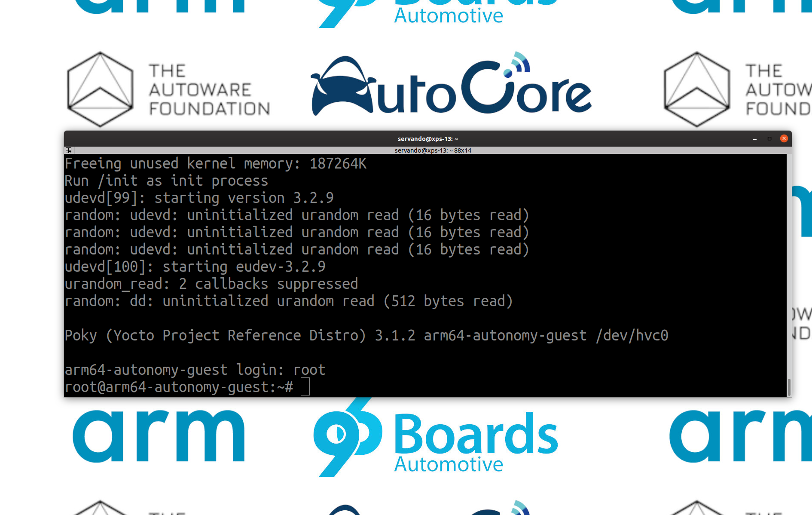
Task: Open the terminal grouping menu icon
Action: click(68, 150)
